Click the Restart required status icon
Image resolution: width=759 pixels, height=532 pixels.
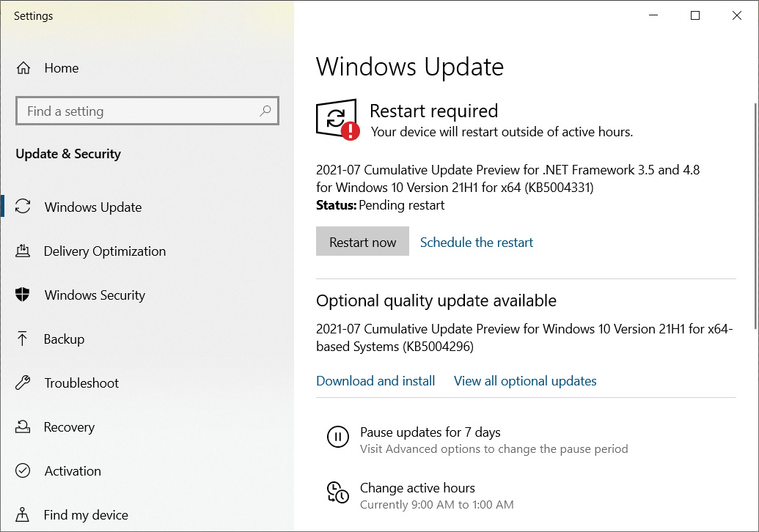point(338,119)
